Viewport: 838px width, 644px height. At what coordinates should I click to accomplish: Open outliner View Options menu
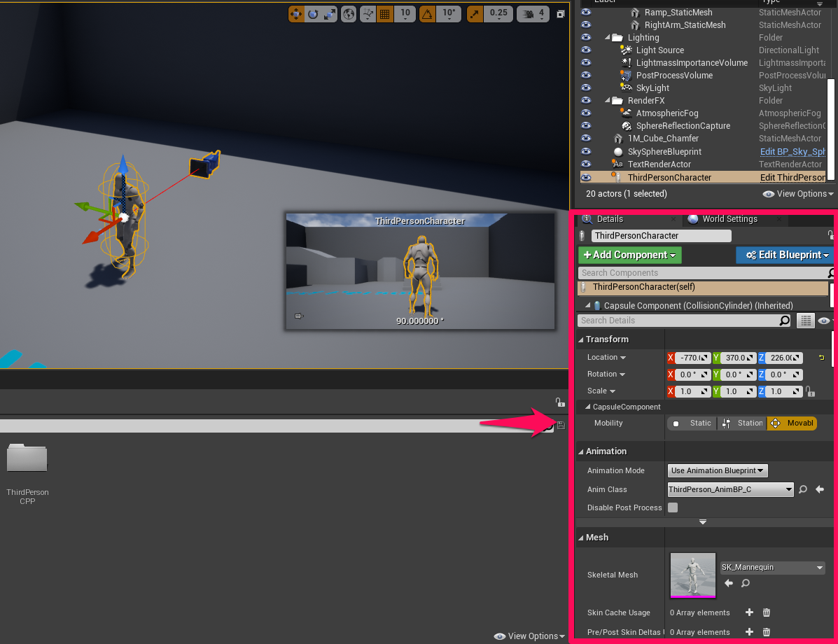pyautogui.click(x=798, y=194)
